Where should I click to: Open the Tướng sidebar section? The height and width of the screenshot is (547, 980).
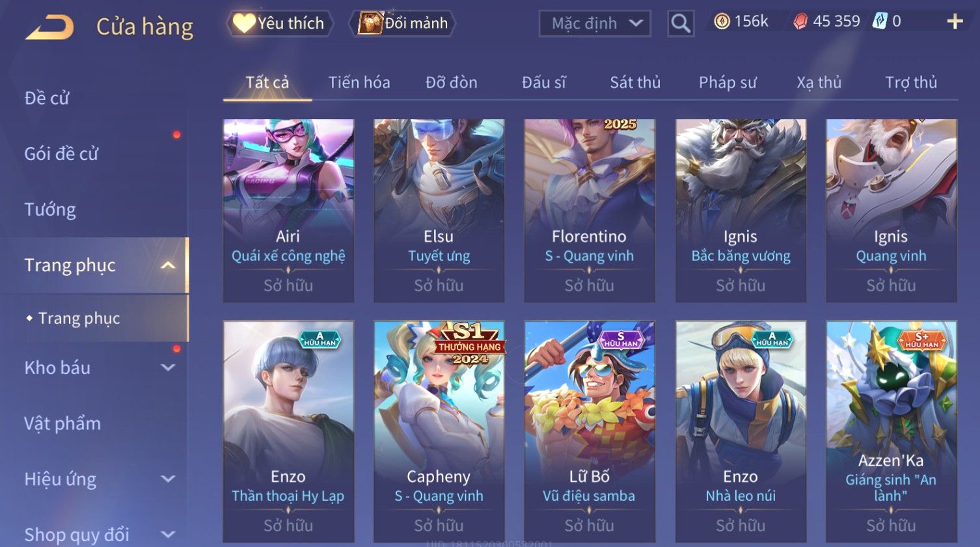[50, 210]
